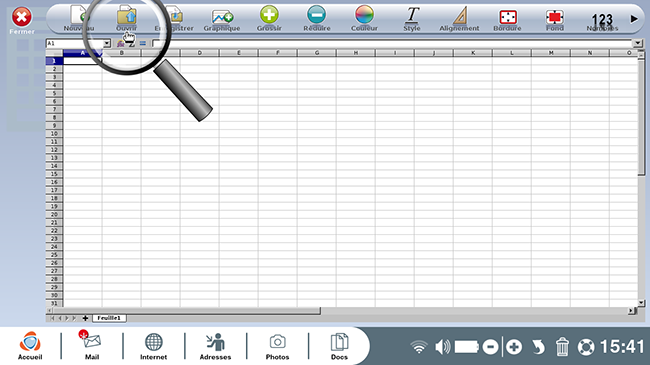Click the scroll right arrow
Screen dimensions: 650x365
[x=631, y=310]
